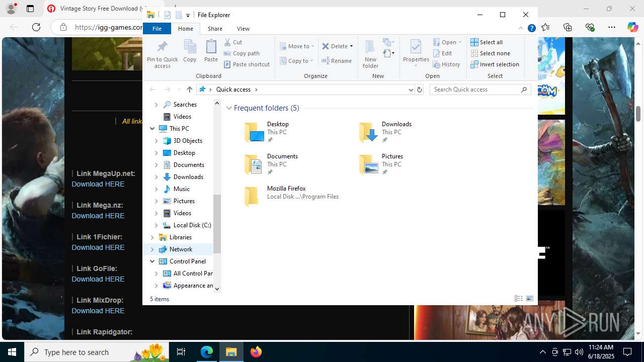Select the Home ribbon tab
Viewport: 644px width, 362px height.
click(x=186, y=29)
